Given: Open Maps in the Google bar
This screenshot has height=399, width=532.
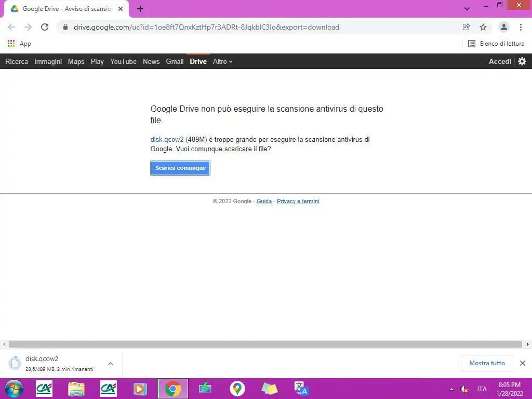Looking at the screenshot, I should 76,61.
